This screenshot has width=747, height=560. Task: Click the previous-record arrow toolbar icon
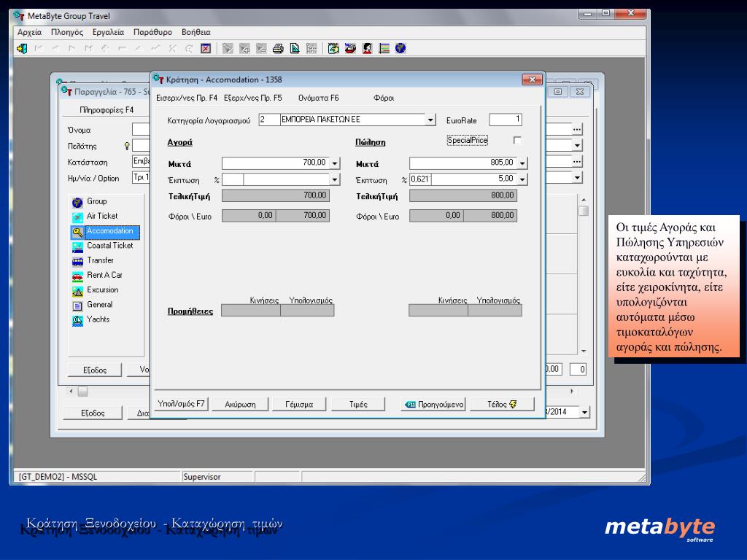[55, 48]
